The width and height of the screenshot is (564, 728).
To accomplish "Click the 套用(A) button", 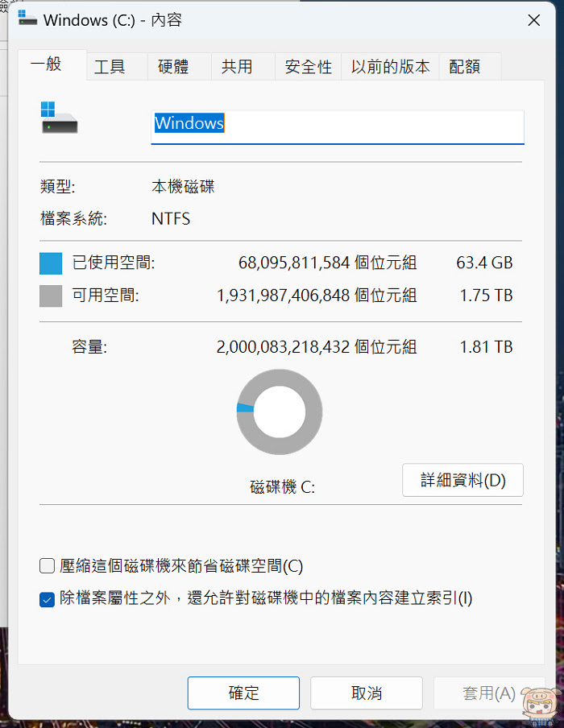I will point(489,693).
